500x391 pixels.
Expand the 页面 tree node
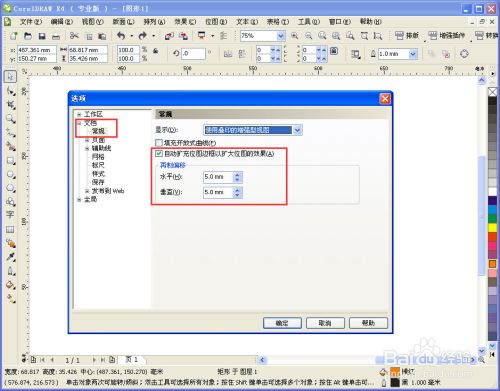pos(87,140)
